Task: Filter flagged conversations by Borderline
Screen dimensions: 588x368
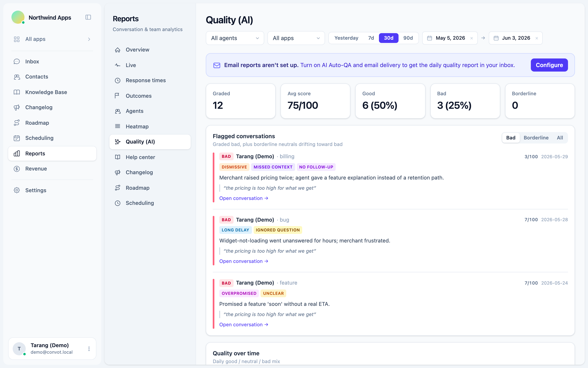Action: click(x=536, y=138)
